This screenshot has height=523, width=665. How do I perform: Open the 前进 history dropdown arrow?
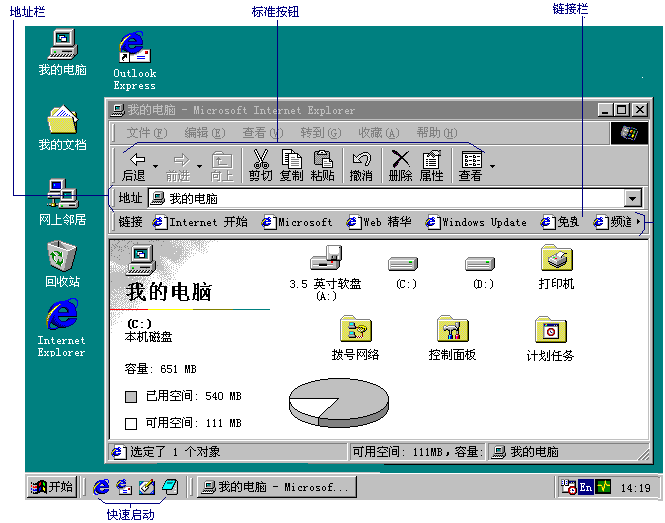tap(199, 167)
